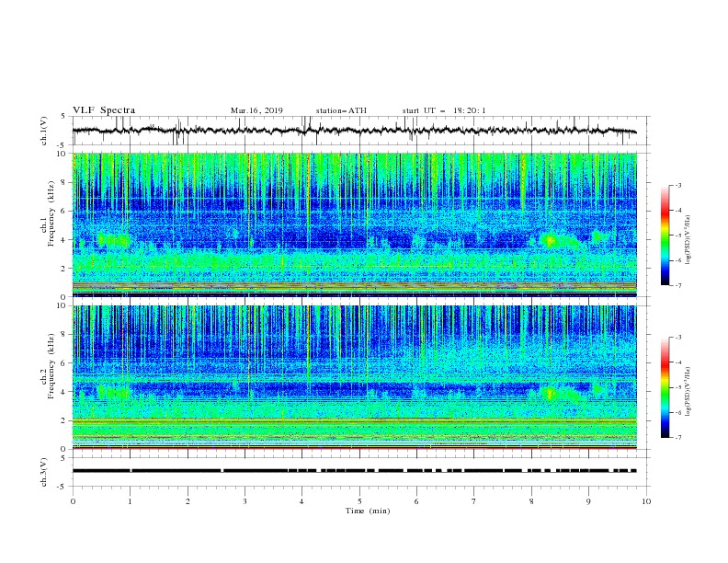
Task: Click the upper color scale bar for ch.1
Action: [x=665, y=236]
